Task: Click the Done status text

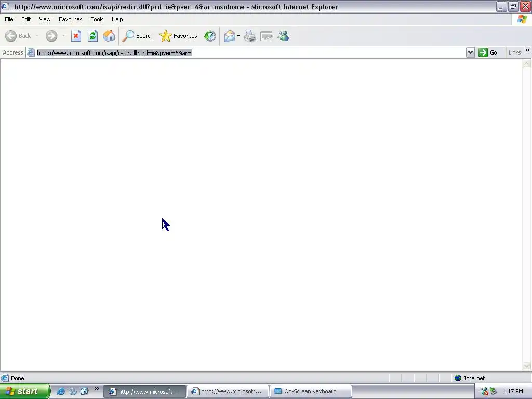Action: pyautogui.click(x=17, y=378)
